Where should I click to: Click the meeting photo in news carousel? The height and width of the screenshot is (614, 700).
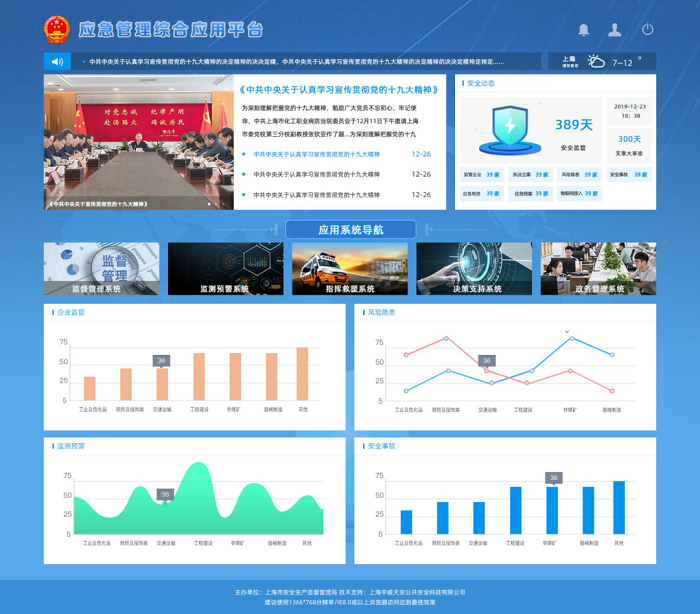pos(138,140)
